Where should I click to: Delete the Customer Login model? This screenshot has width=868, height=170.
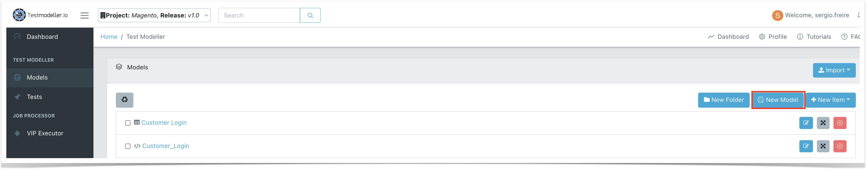840,123
